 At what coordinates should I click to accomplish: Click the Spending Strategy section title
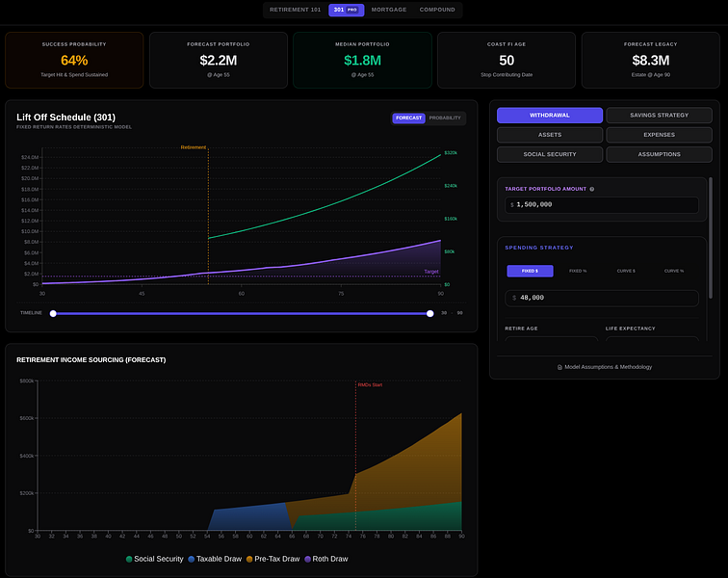point(539,248)
